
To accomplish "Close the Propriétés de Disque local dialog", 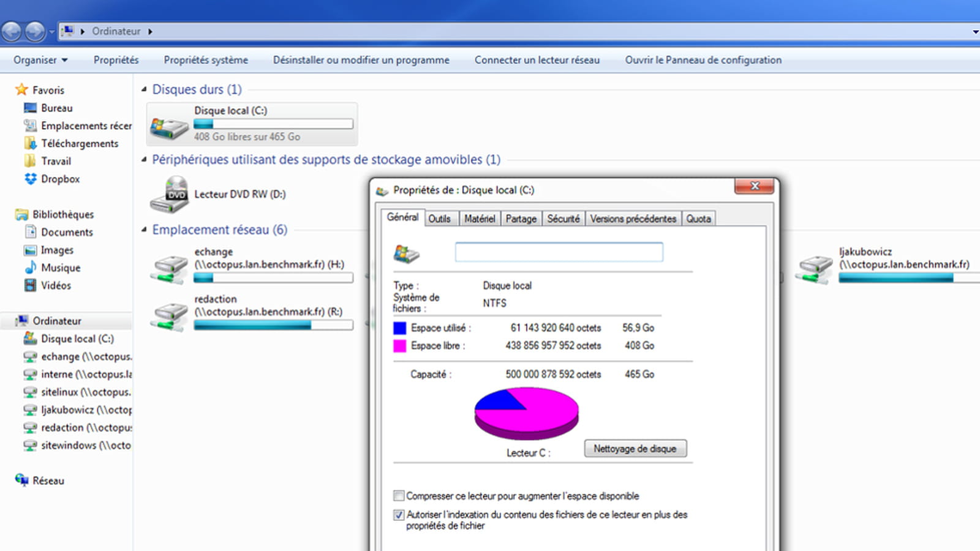I will tap(755, 186).
